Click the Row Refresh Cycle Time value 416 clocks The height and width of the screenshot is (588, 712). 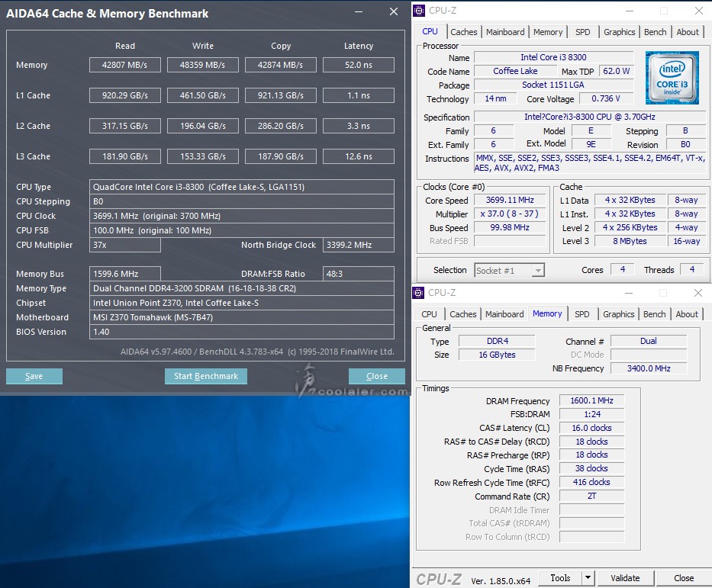591,482
